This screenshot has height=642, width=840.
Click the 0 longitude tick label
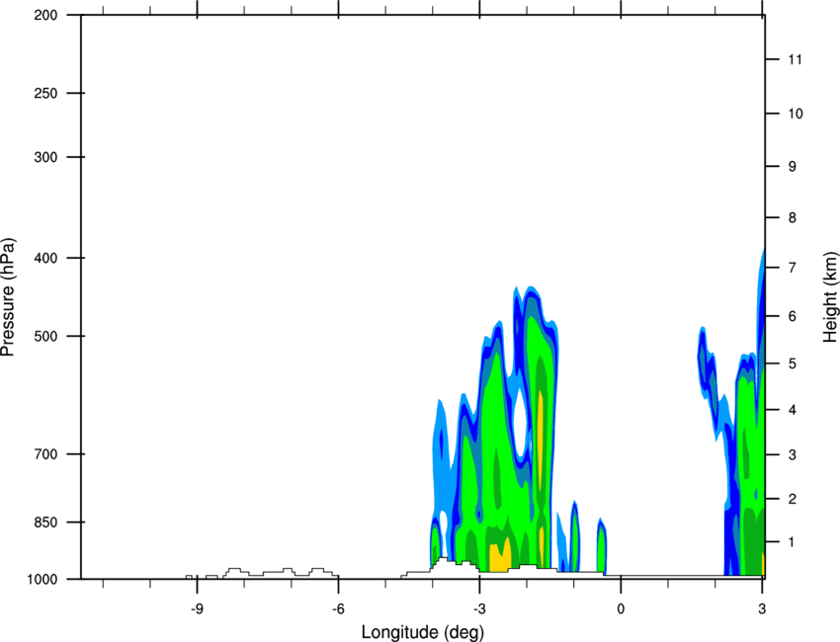[621, 609]
